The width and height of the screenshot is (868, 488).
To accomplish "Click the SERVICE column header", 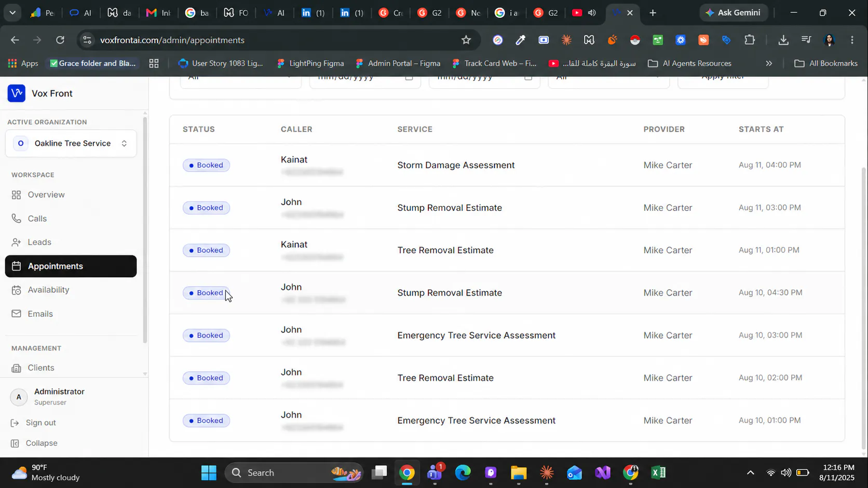I will click(415, 129).
